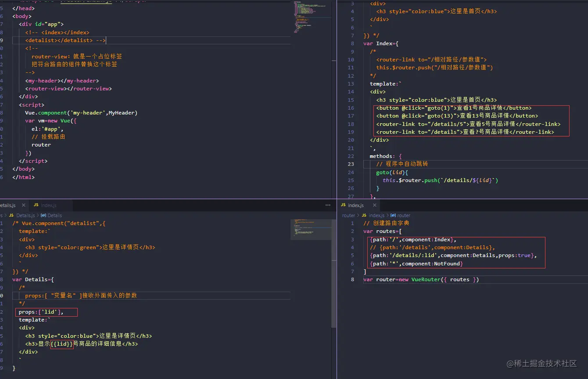The height and width of the screenshot is (379, 588).
Task: Click the 'methods: {' line
Action: (x=386, y=156)
